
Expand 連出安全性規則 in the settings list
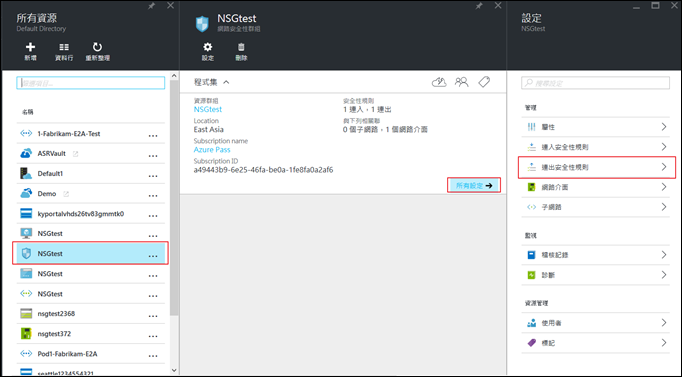pyautogui.click(x=597, y=167)
